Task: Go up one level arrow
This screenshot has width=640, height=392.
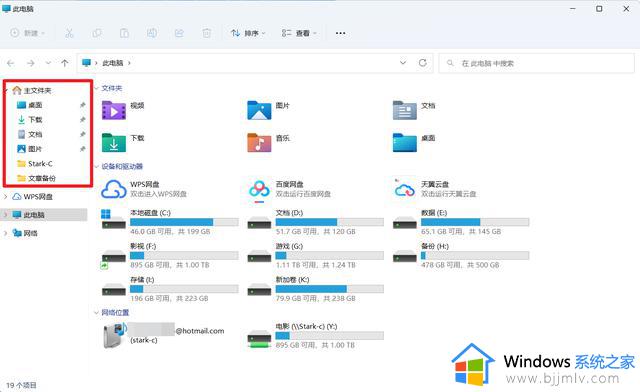Action: (x=64, y=63)
